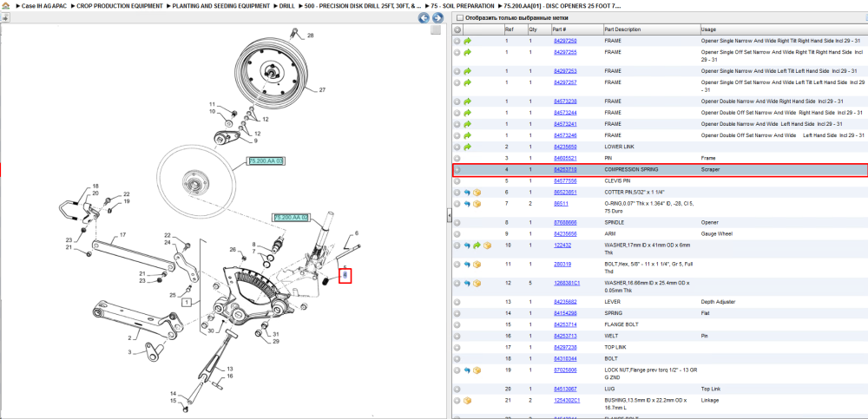Open part number 87688666 link
Viewport: 868px width, 419px height.
point(565,222)
